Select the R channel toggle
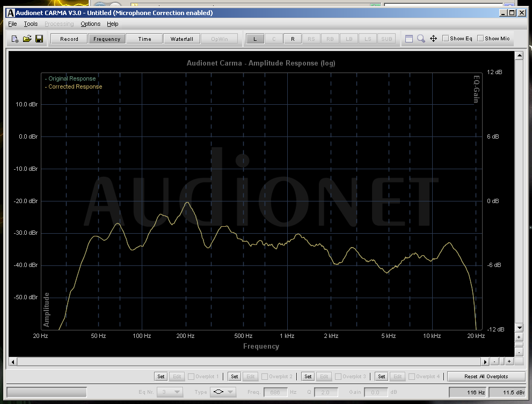 tap(293, 39)
